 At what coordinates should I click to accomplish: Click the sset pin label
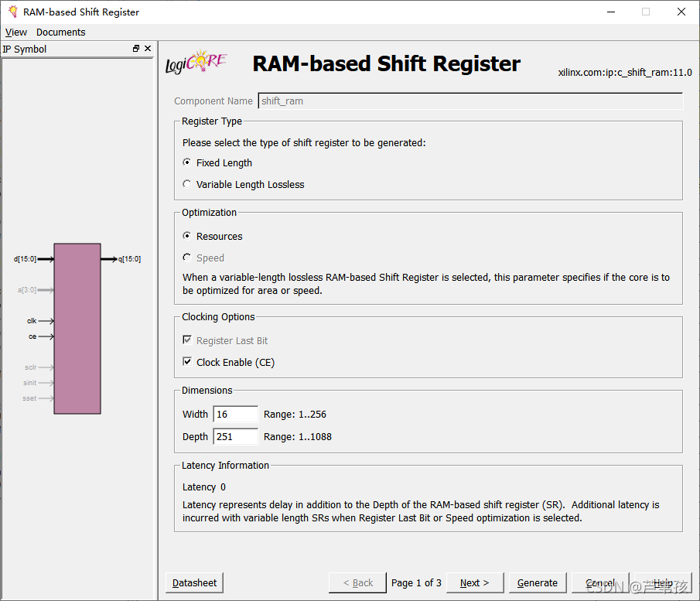[29, 398]
